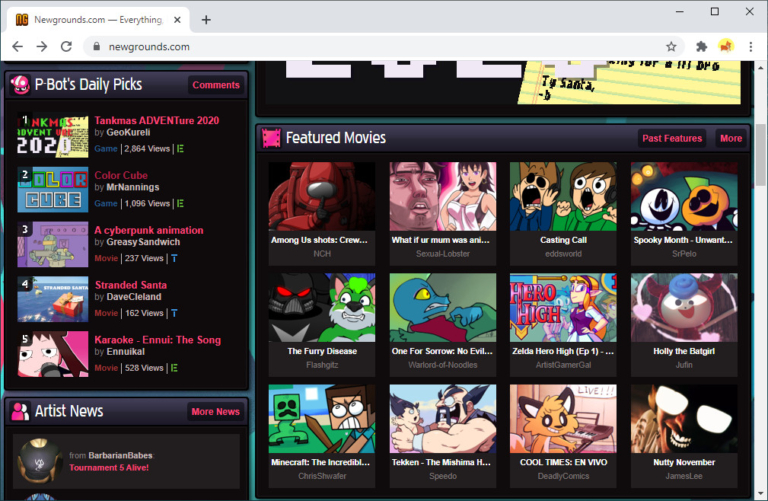768x501 pixels.
Task: Open the Tankmas ADVENTure 2020 link
Action: tap(156, 120)
